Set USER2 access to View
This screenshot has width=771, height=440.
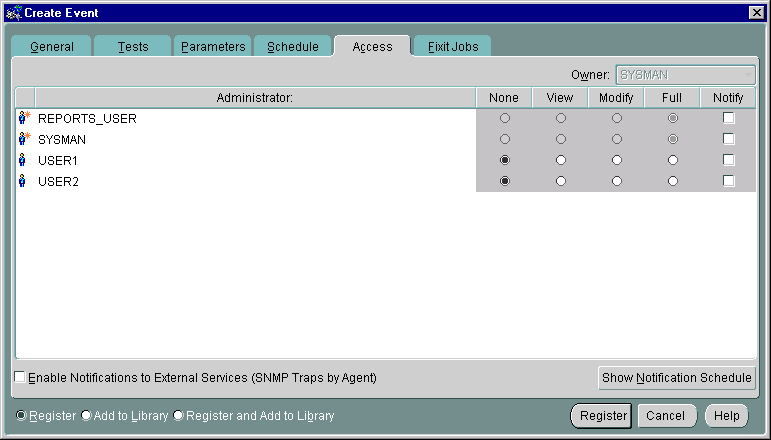pos(561,181)
